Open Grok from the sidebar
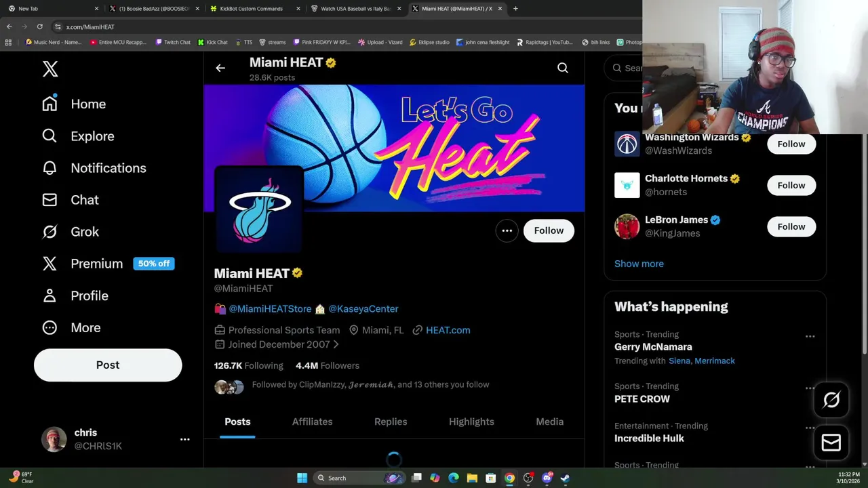 (x=70, y=231)
